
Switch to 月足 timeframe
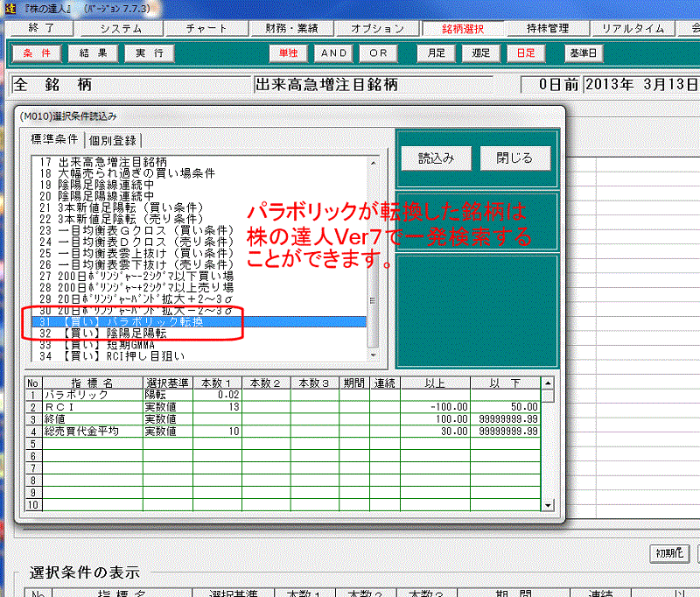click(x=436, y=53)
